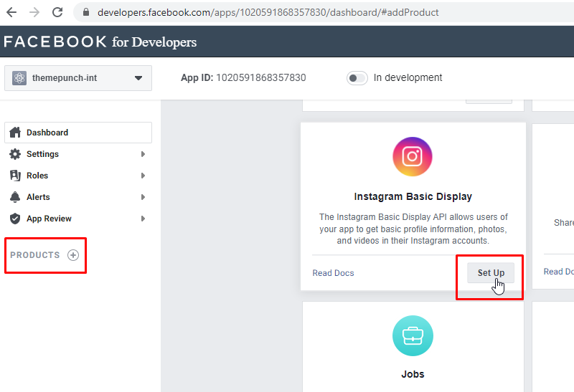The image size is (574, 392).
Task: Click the Instagram logo icon
Action: [412, 156]
